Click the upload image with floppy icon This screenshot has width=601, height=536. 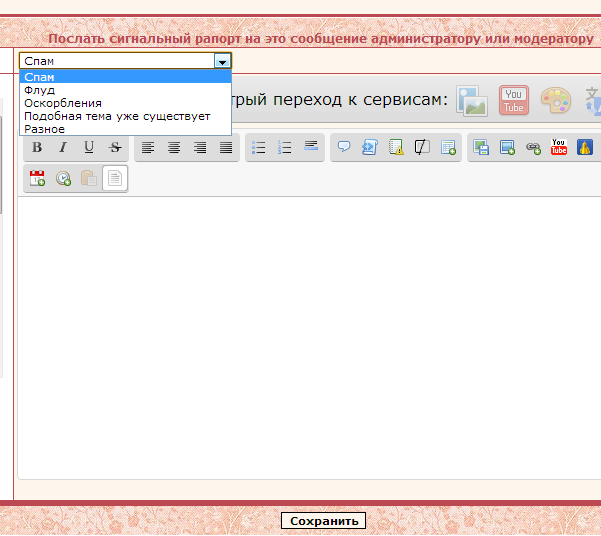tap(481, 147)
